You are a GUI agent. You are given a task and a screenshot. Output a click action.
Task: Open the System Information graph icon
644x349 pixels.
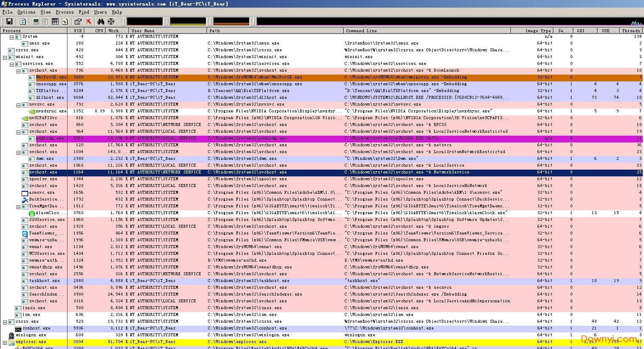tap(36, 21)
